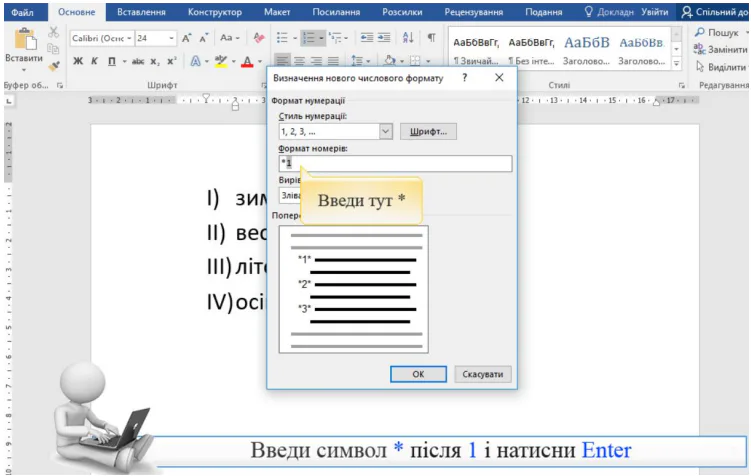Show paragraph marks with pilcrow icon
Screen dimensions: 751x476
(431, 38)
